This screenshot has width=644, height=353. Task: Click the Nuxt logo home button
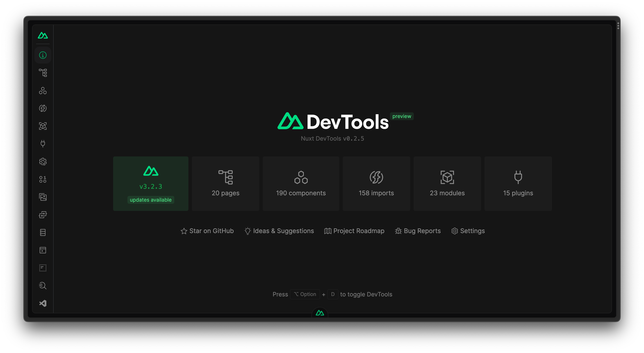[43, 35]
